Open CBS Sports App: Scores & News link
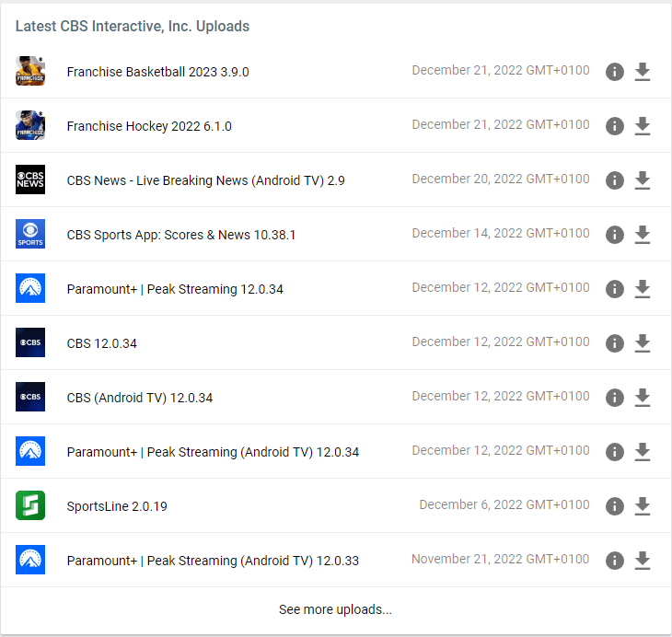 tap(181, 235)
